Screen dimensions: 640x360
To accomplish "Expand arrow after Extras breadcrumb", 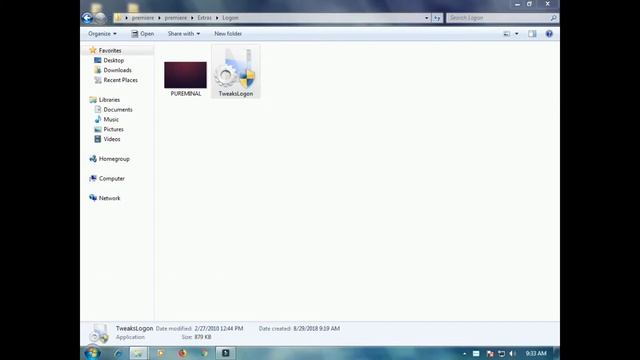I will [x=217, y=18].
